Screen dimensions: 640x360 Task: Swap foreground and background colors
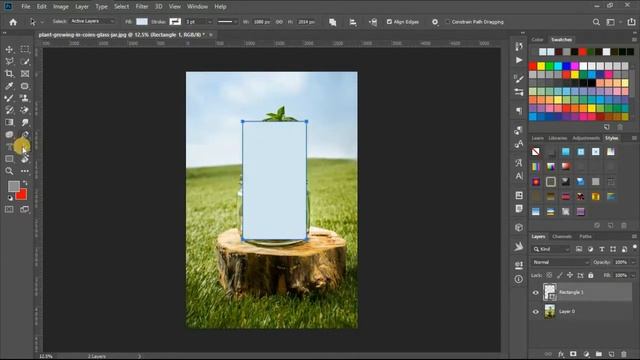25,183
